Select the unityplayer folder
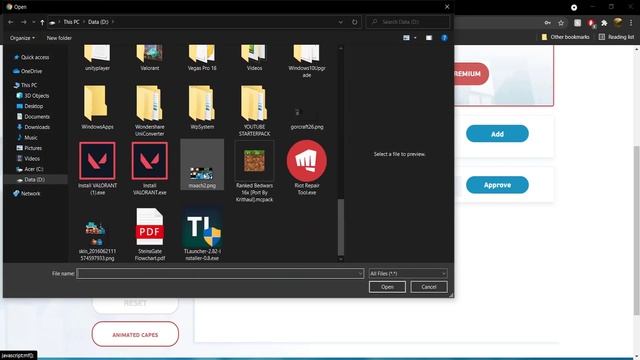Viewport: 640px width, 360px height. coord(97,58)
